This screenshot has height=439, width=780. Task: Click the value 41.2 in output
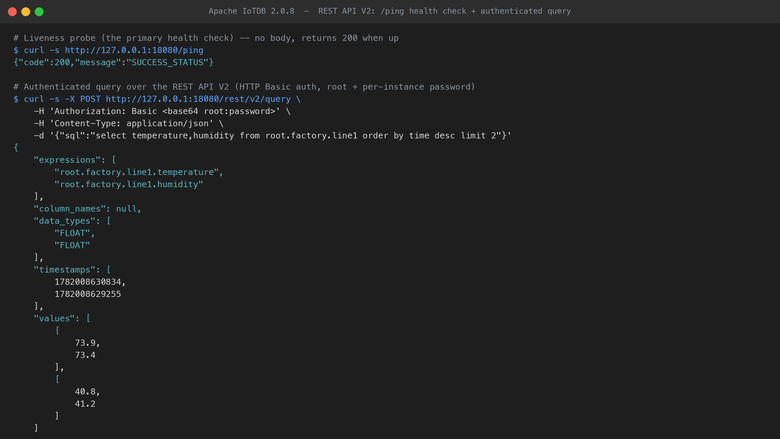85,404
